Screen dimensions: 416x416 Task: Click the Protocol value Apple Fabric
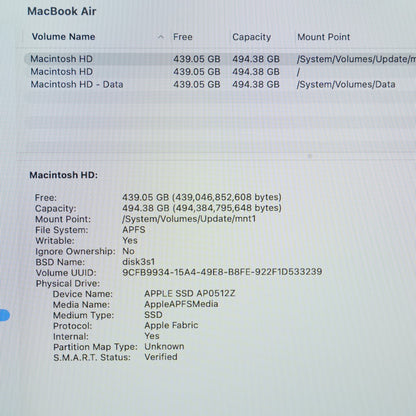(x=171, y=325)
